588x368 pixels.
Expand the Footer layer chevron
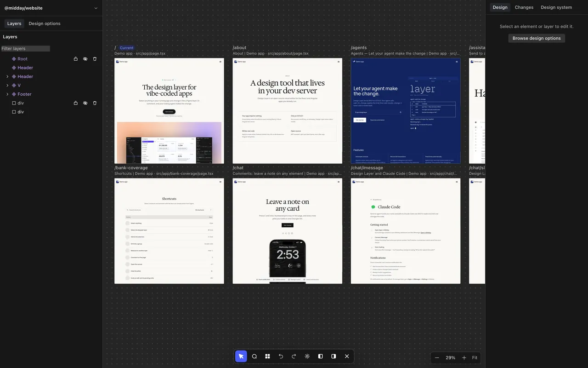tap(7, 94)
